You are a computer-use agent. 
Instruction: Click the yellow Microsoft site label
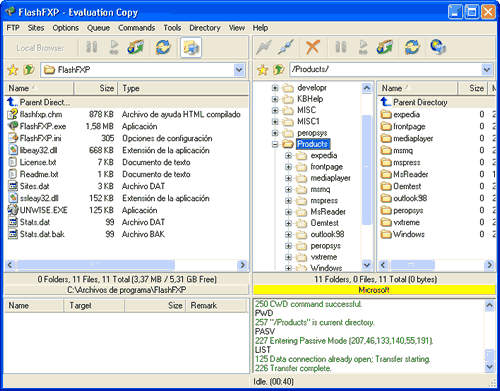pos(374,290)
